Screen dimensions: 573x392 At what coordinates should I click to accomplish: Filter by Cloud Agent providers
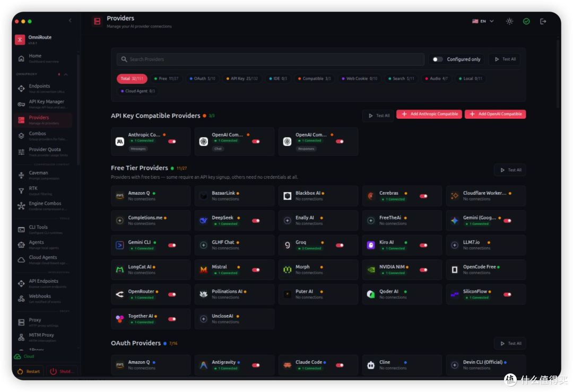pos(138,91)
